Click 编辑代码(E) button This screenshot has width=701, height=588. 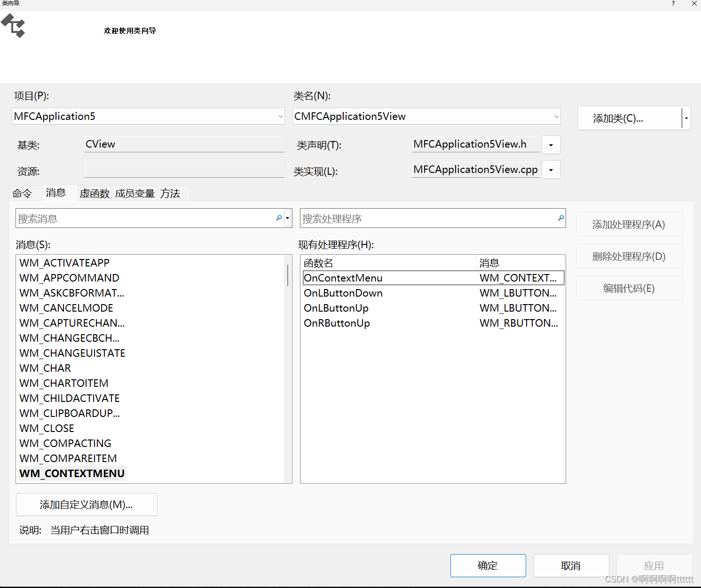[629, 288]
